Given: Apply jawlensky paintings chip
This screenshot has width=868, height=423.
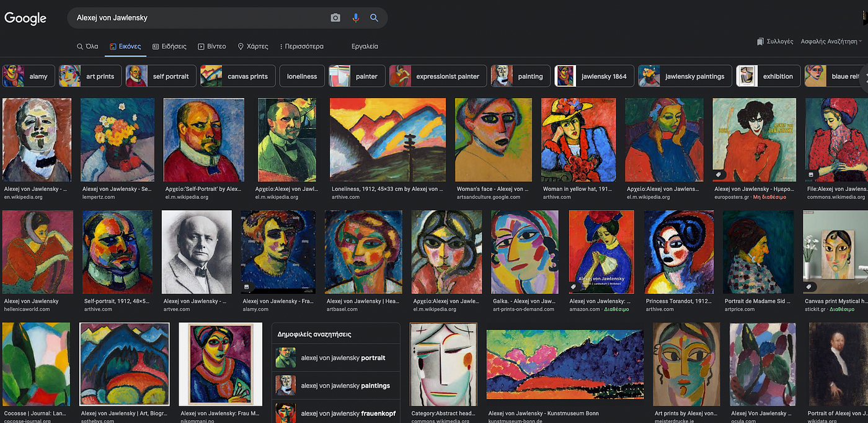Looking at the screenshot, I should [x=684, y=76].
